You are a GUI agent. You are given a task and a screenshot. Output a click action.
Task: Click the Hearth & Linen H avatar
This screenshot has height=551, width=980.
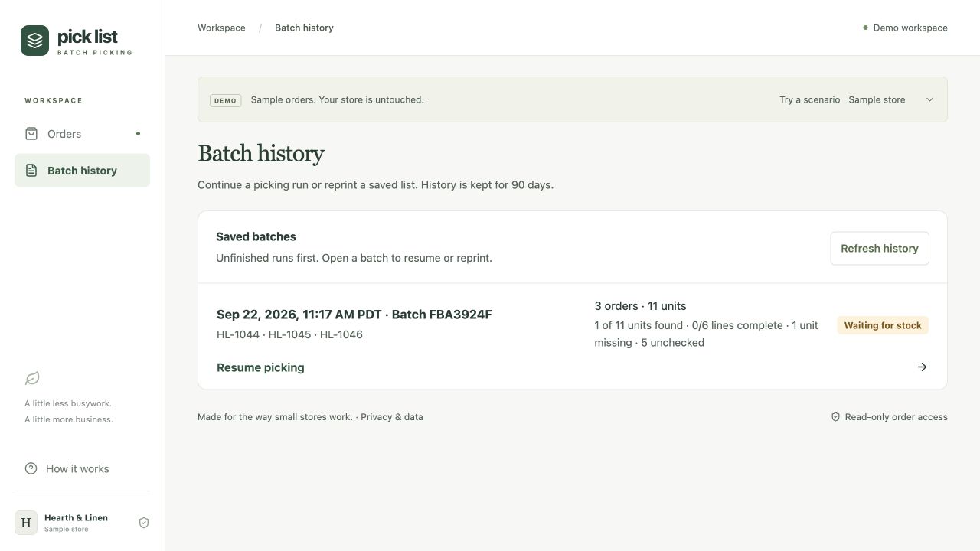click(26, 523)
